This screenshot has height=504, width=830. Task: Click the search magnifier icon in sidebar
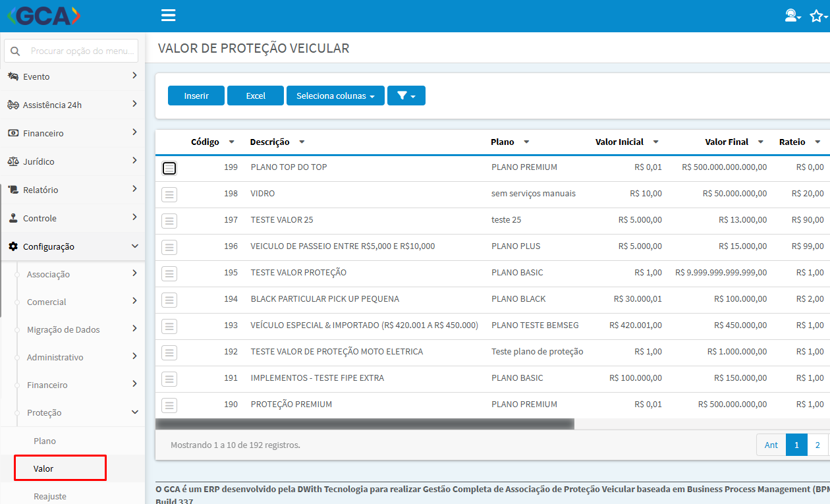(16, 51)
